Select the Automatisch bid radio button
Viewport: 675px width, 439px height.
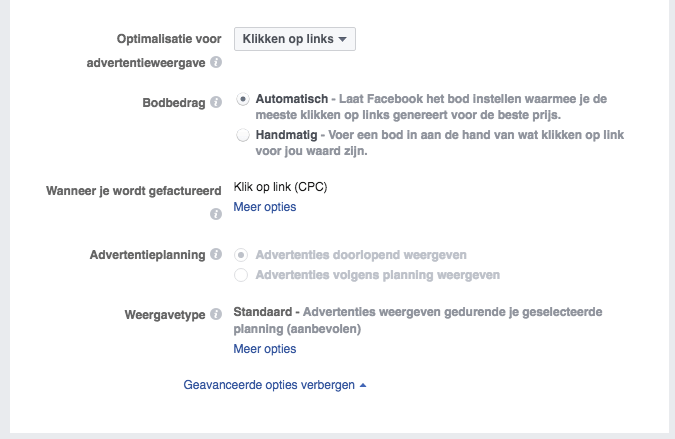[x=243, y=100]
